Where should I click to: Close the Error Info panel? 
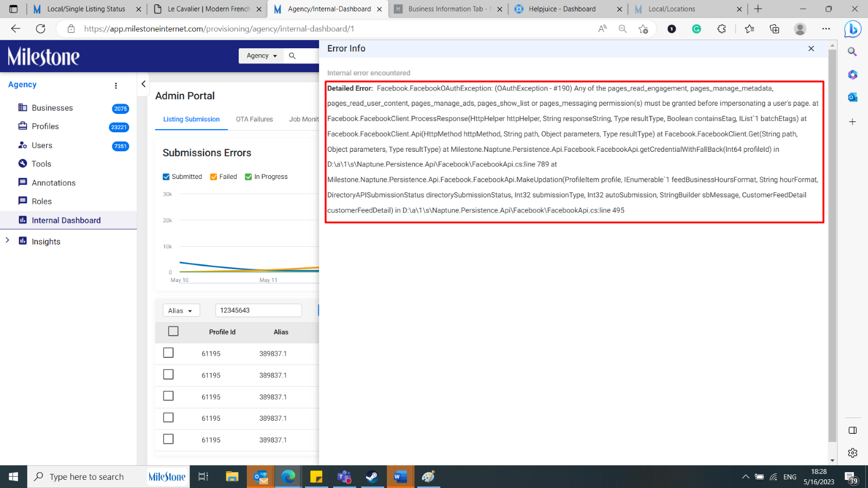[811, 48]
